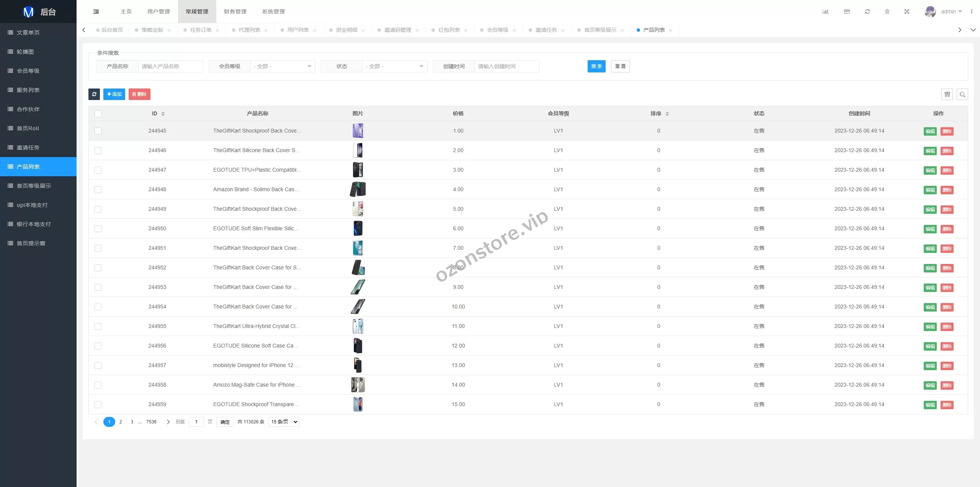
Task: Click the 产品名称 search input field
Action: pos(170,66)
